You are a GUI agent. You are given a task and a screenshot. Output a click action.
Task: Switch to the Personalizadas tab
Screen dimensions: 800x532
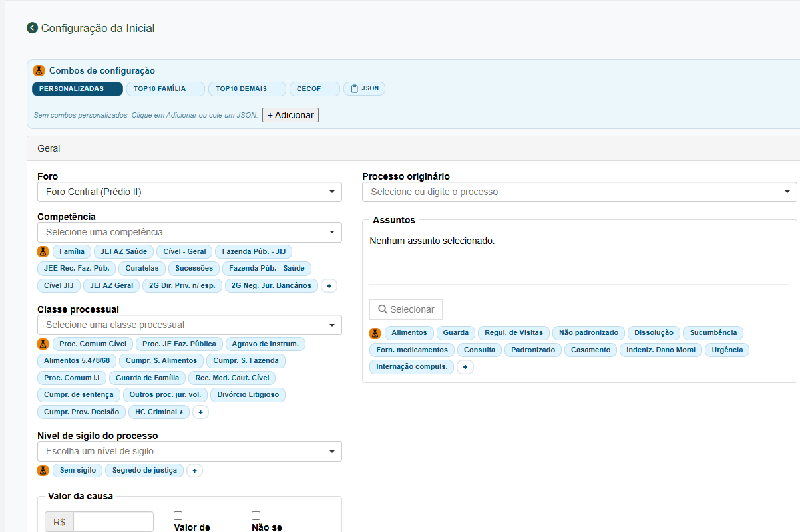click(x=77, y=88)
